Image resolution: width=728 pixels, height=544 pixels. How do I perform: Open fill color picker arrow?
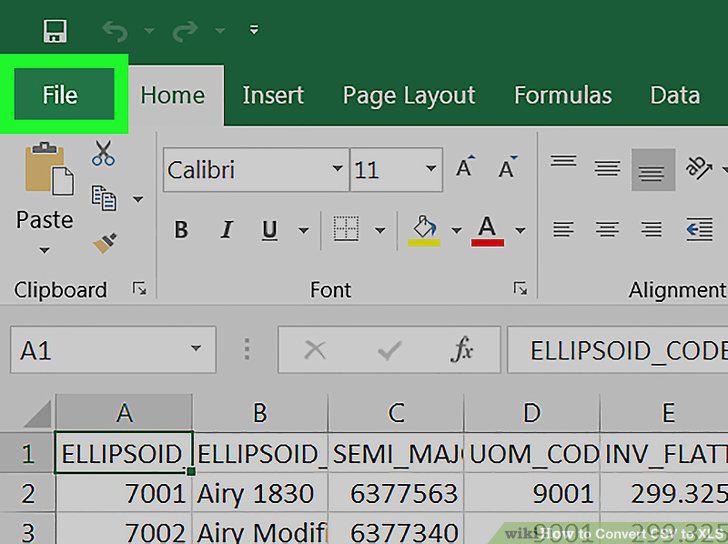[x=456, y=230]
